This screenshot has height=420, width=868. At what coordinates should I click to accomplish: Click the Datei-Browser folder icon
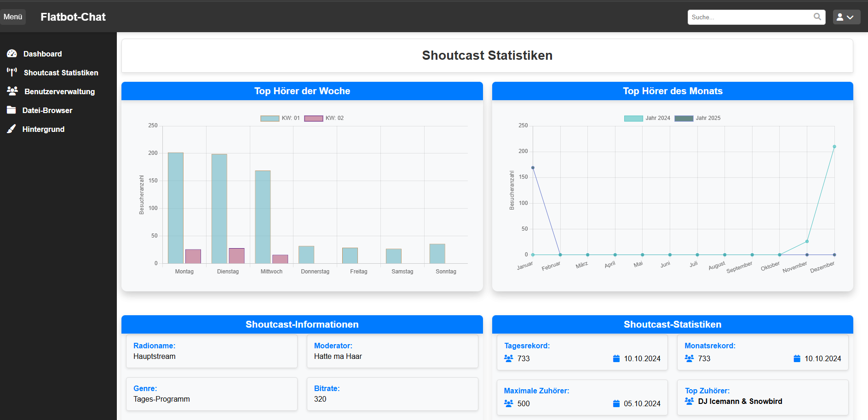click(x=11, y=110)
